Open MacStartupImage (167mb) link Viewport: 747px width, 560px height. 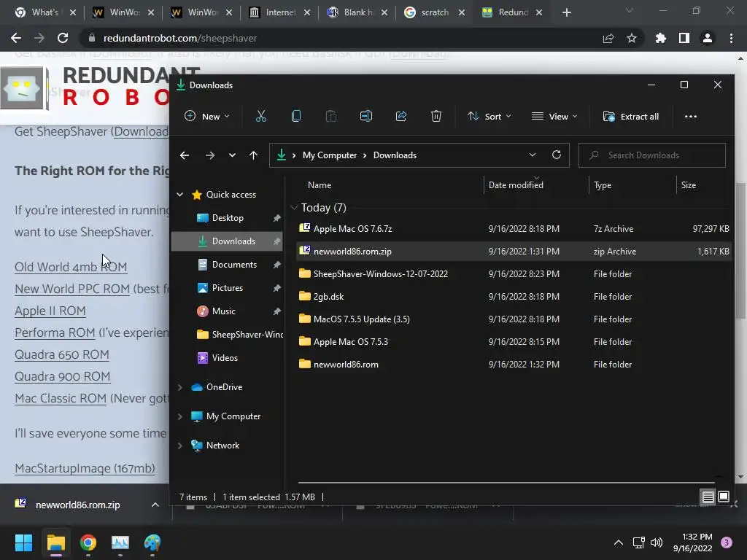85,469
